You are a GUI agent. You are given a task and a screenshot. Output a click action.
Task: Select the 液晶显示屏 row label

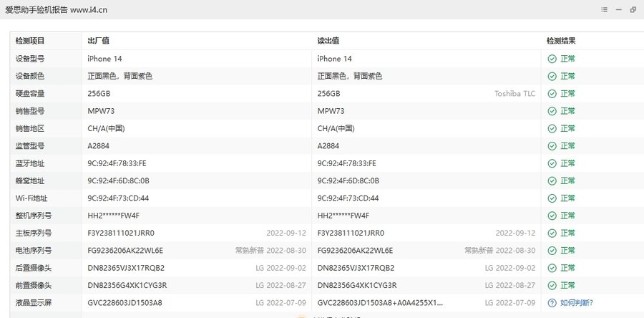point(34,303)
